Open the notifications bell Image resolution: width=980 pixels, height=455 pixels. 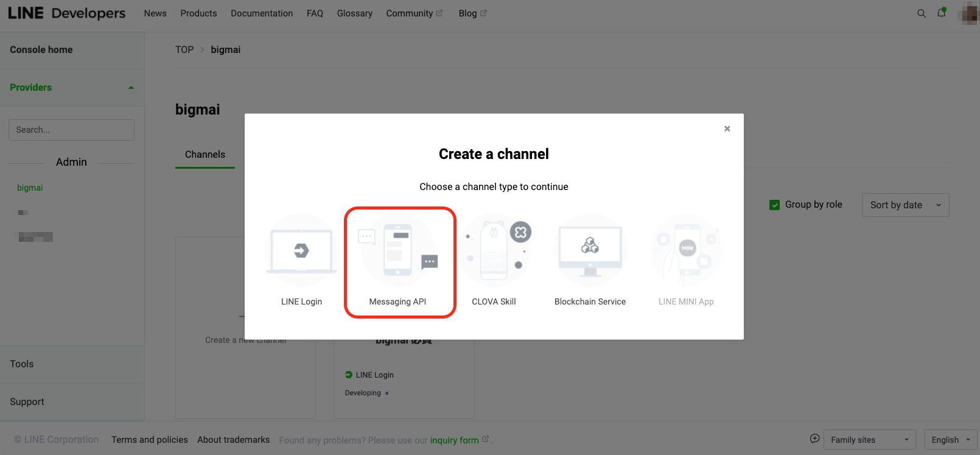click(942, 13)
